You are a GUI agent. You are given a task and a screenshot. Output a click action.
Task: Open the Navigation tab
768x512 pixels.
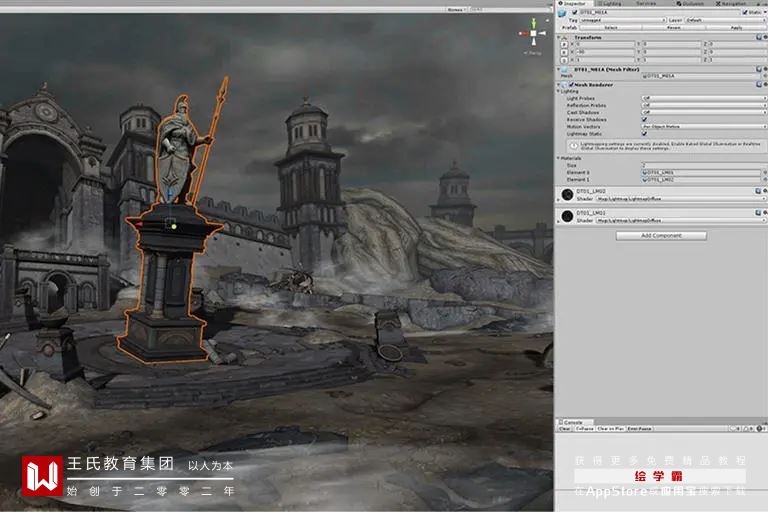click(x=731, y=3)
